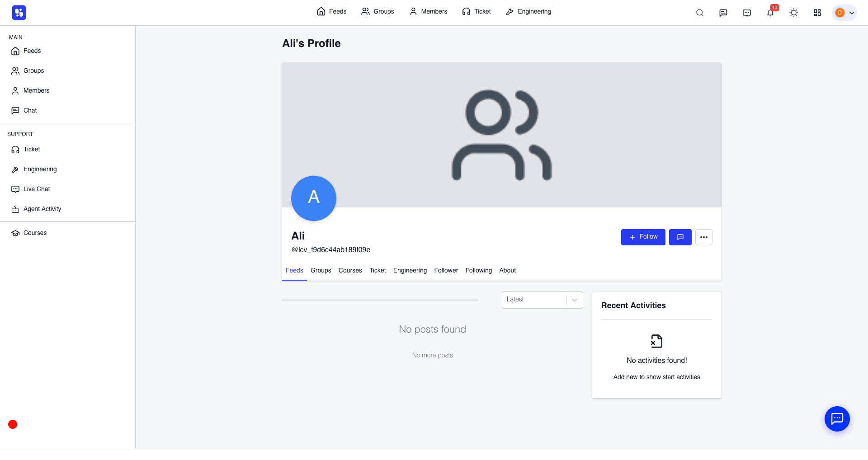Click the profile cover image
The image size is (868, 460).
coord(501,135)
